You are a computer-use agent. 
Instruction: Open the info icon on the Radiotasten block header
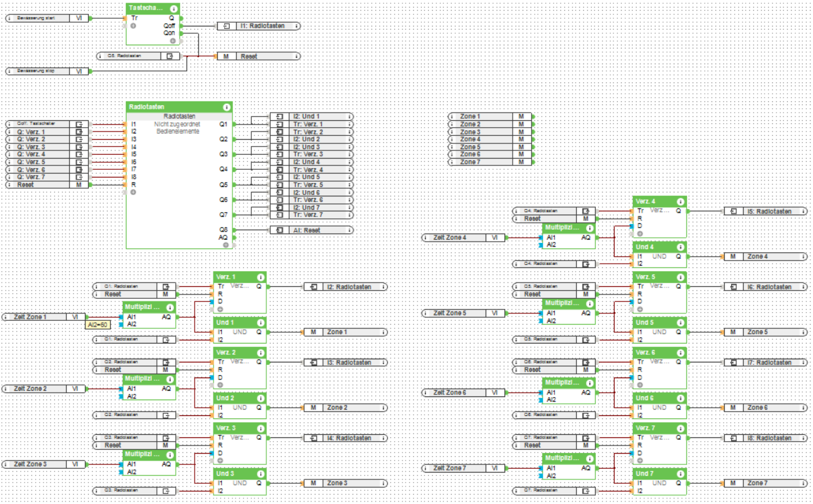(x=226, y=108)
